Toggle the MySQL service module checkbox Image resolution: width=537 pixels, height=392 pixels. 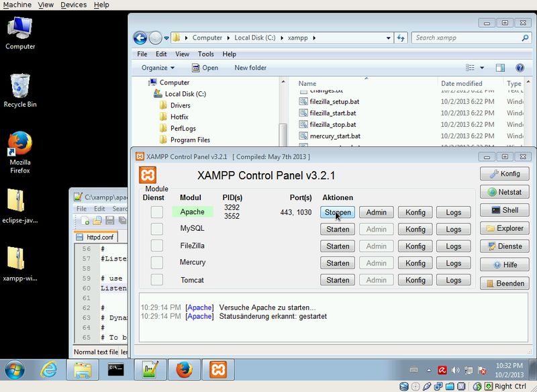pos(156,229)
